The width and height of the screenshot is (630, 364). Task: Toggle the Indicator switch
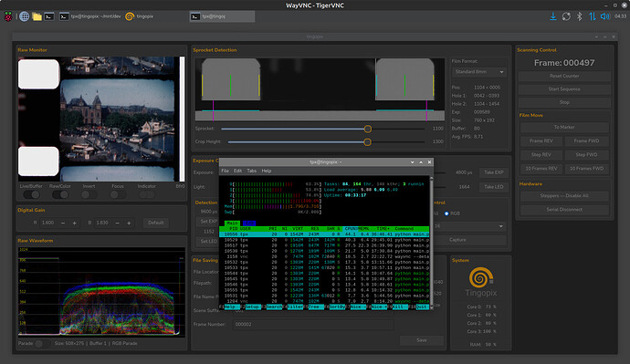click(x=147, y=194)
